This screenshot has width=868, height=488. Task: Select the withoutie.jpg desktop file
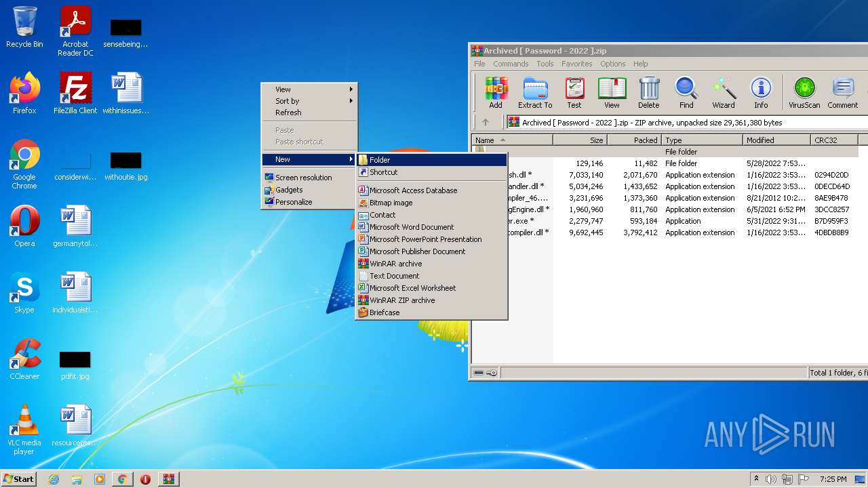point(126,166)
